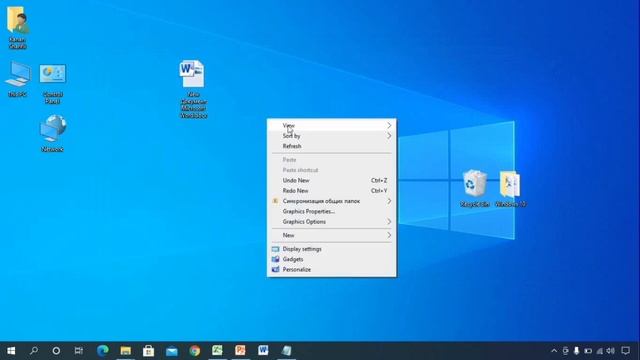Launch Microsoft Edge from taskbar

(x=103, y=351)
